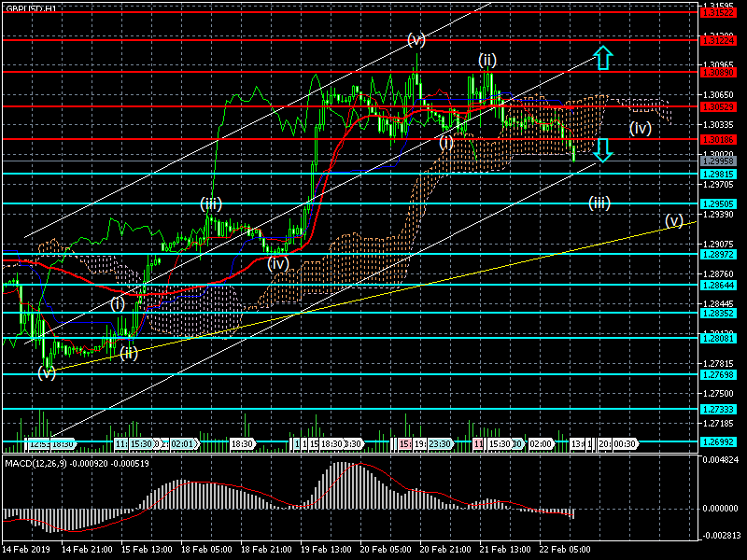
Task: Select the 1.27333 cyan price tag
Action: [x=718, y=410]
